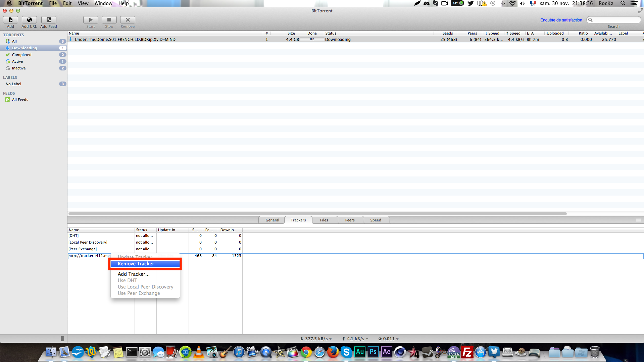This screenshot has height=362, width=644.
Task: Open Steam from the Dock
Action: [427, 352]
